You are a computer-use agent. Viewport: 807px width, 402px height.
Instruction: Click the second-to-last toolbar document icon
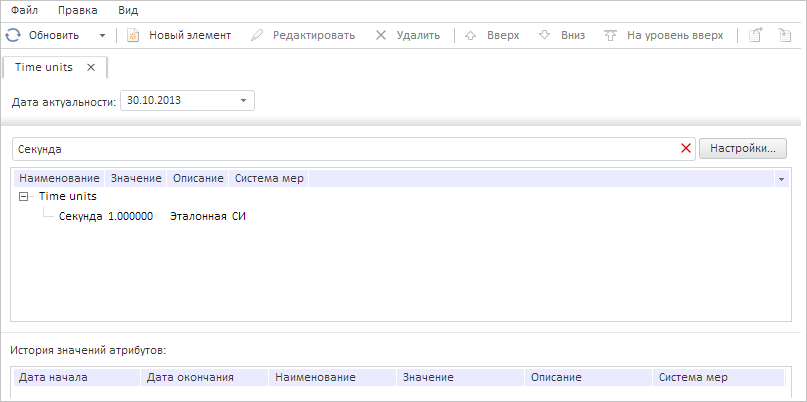(x=757, y=35)
